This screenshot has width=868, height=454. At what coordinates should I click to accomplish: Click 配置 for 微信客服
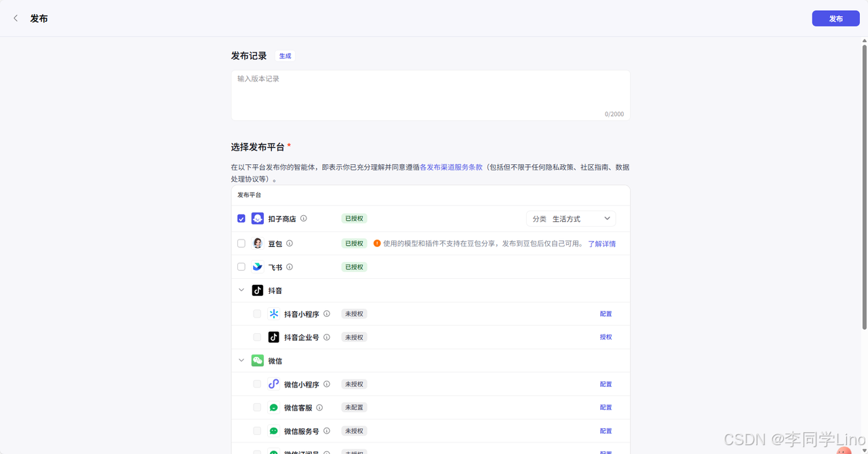coord(606,408)
